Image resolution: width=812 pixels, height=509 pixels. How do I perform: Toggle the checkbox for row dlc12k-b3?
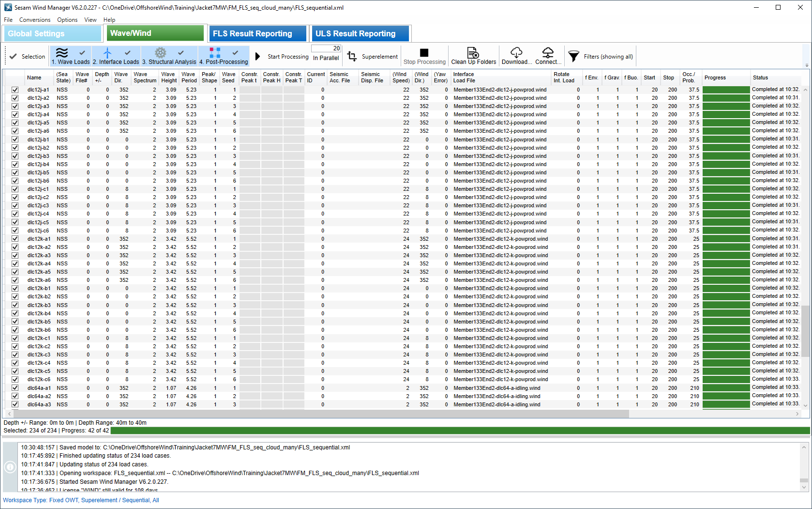click(x=15, y=305)
